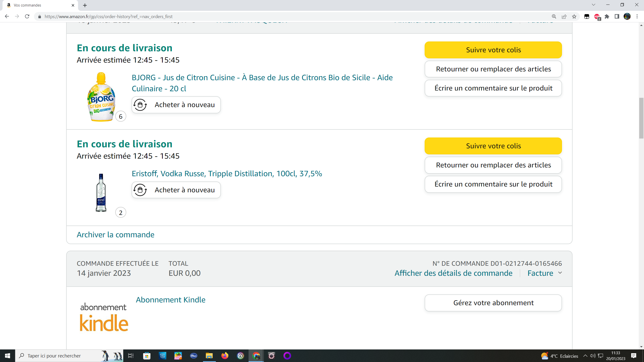Select the Vos commandes tab
Image resolution: width=644 pixels, height=362 pixels.
pyautogui.click(x=38, y=5)
